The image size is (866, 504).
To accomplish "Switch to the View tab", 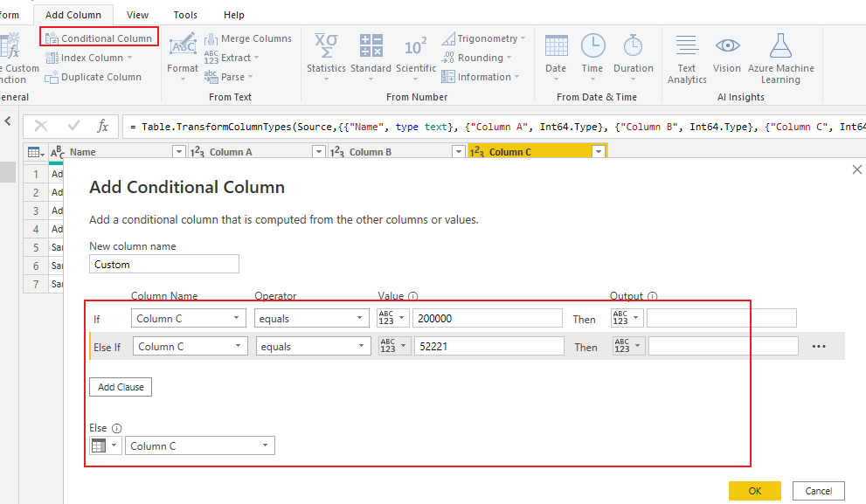I will pos(137,15).
